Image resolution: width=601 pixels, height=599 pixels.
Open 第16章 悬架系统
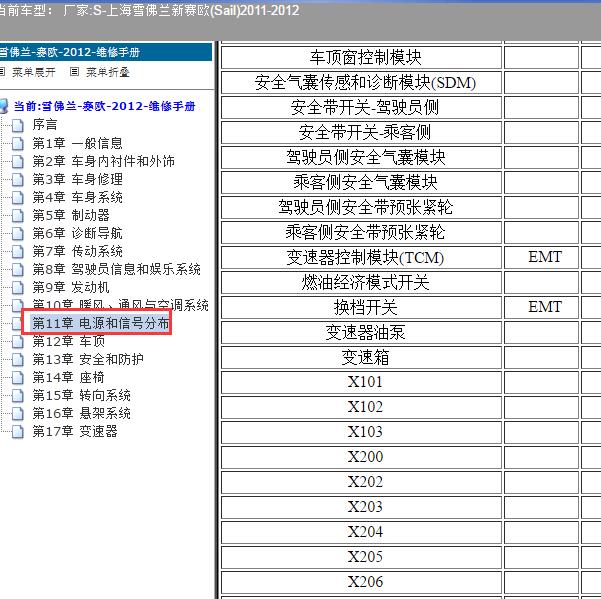point(82,414)
